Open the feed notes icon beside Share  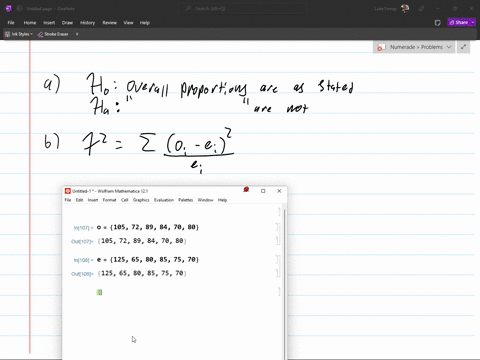tap(438, 23)
